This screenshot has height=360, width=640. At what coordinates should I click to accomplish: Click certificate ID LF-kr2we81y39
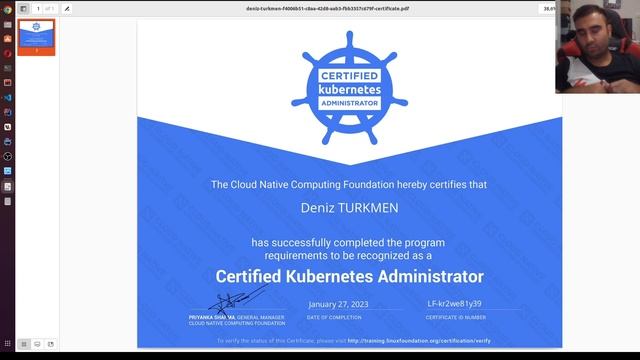[x=454, y=304]
